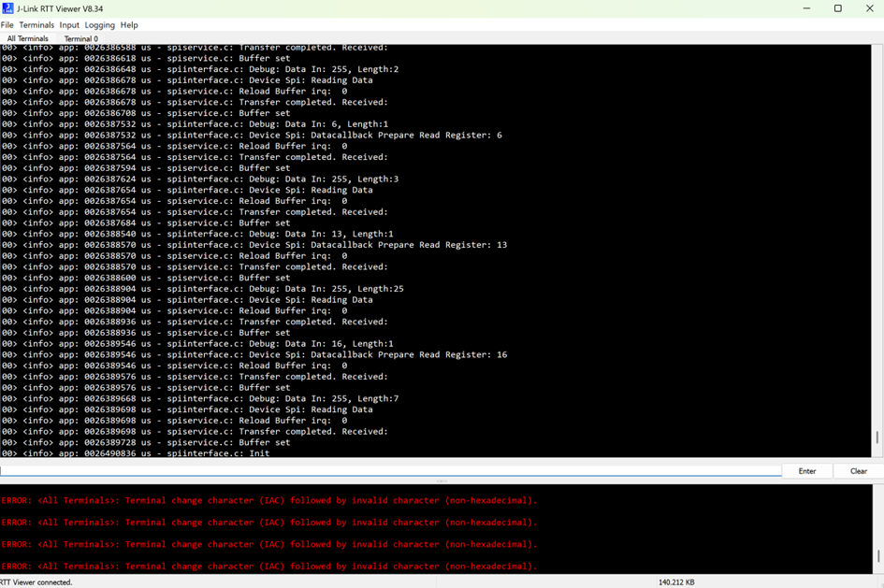Switch to the Terminal 0 tab

pos(80,38)
